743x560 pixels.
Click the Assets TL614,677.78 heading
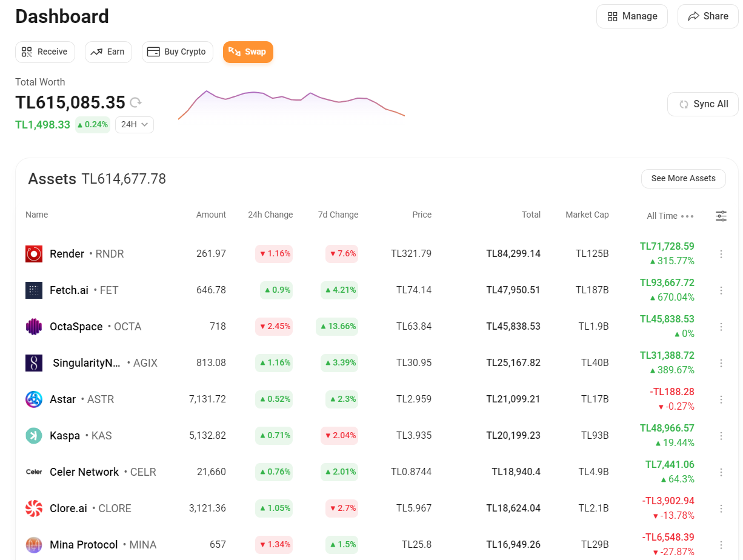coord(97,179)
